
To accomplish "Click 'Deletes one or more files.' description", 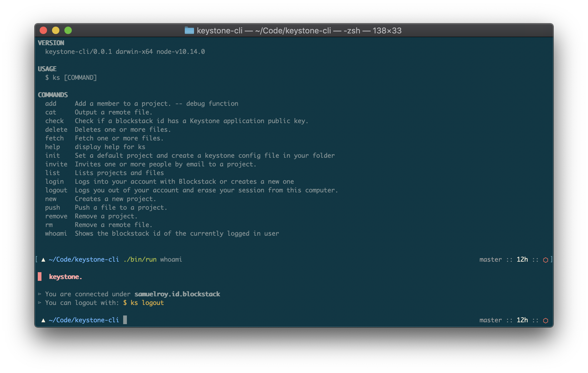I will coord(123,130).
